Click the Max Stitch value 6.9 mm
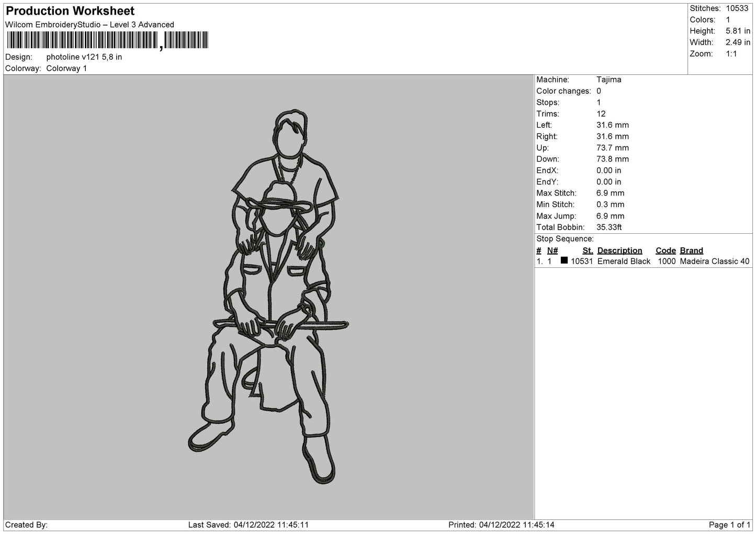 click(611, 194)
